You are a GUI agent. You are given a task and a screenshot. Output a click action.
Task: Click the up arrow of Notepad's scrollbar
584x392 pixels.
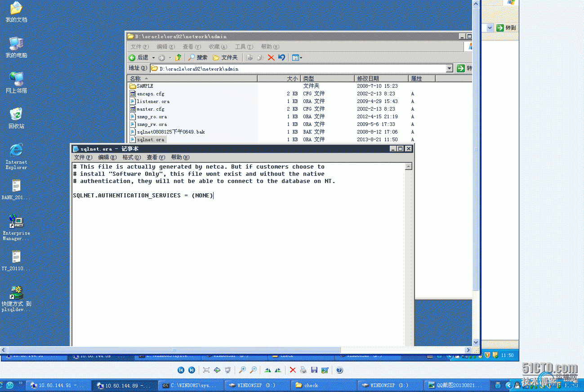(408, 166)
